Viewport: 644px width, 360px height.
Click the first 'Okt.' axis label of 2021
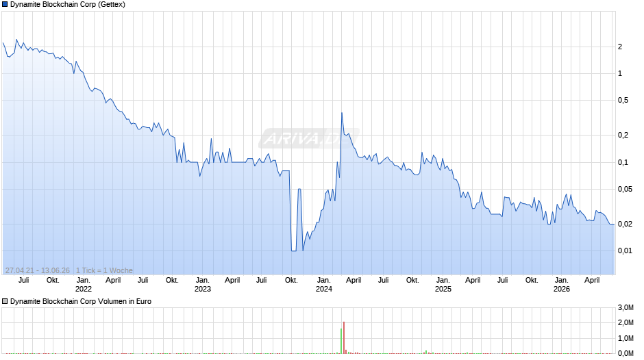[x=53, y=281]
